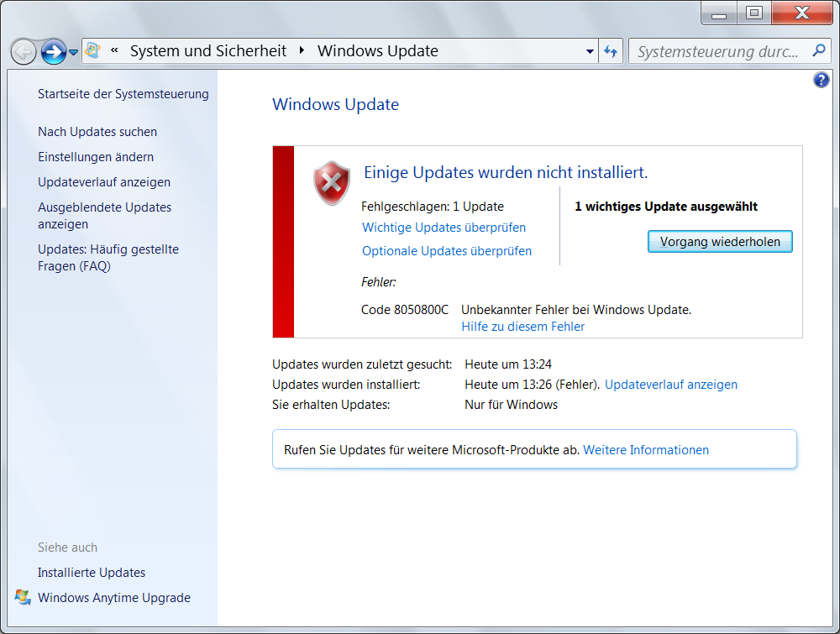This screenshot has height=634, width=840.
Task: Click the text Fehlgeschlagen: 1 Update
Action: pyautogui.click(x=433, y=207)
